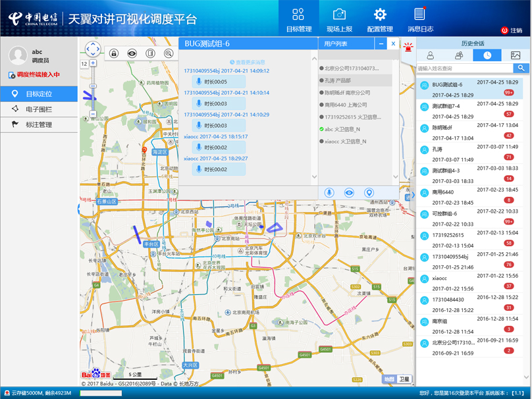Switch map to 卫星 view
Image resolution: width=532 pixels, height=399 pixels.
pyautogui.click(x=404, y=379)
